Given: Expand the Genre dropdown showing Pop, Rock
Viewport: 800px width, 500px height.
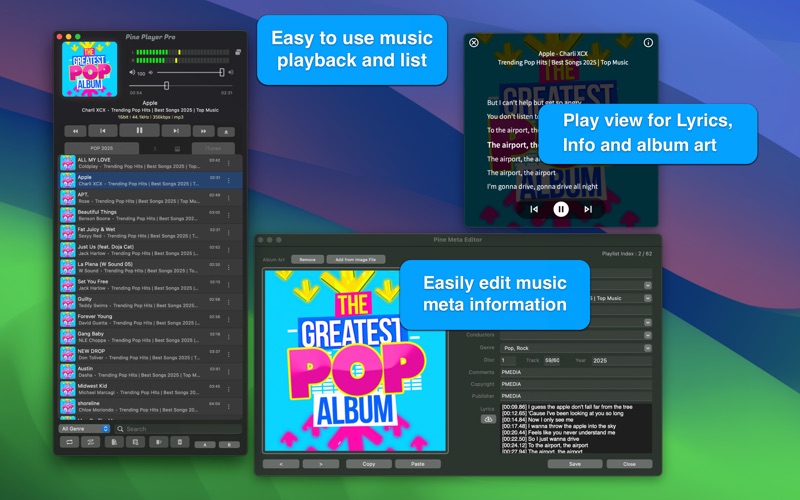Looking at the screenshot, I should click(647, 348).
